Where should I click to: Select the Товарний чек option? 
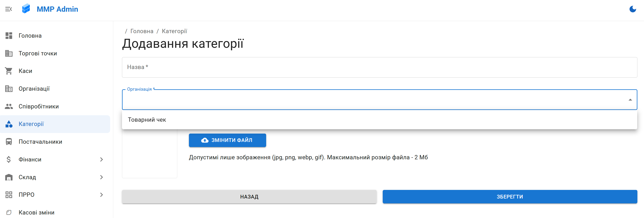147,120
